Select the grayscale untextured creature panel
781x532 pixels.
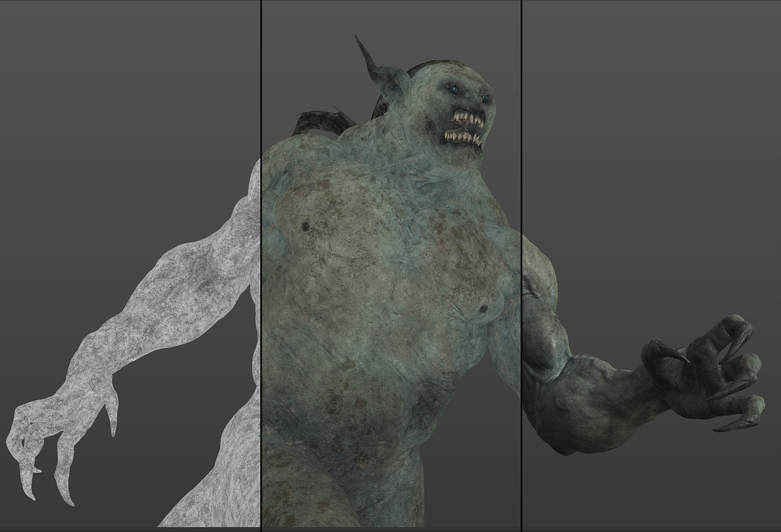(130, 266)
